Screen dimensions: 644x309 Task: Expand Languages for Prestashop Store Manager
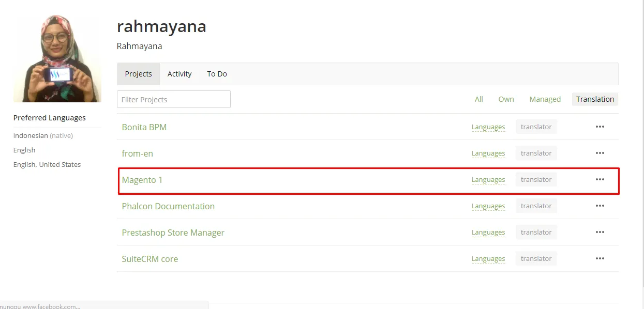coord(488,233)
